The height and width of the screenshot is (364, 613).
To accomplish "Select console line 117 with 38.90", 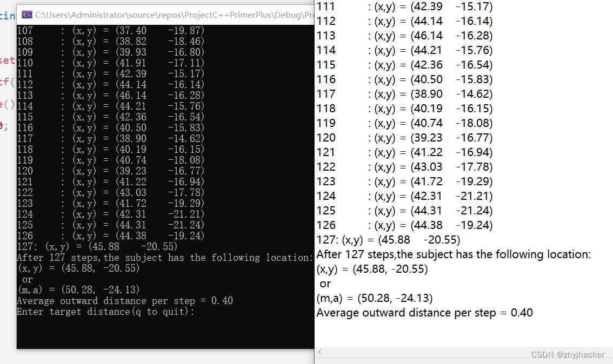I will coord(111,139).
